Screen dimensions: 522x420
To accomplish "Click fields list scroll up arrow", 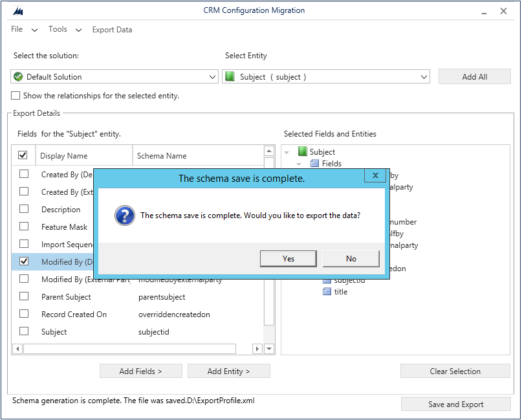I will tap(269, 151).
